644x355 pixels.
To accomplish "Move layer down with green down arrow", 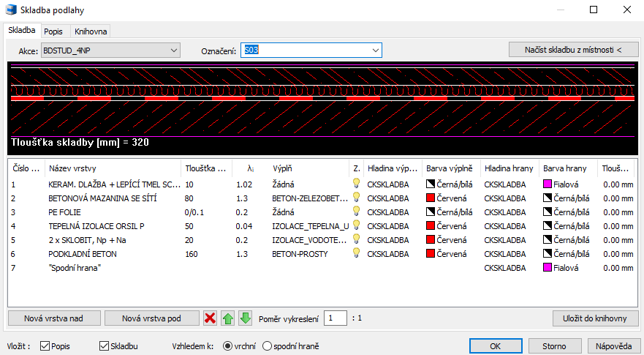I will [x=246, y=318].
